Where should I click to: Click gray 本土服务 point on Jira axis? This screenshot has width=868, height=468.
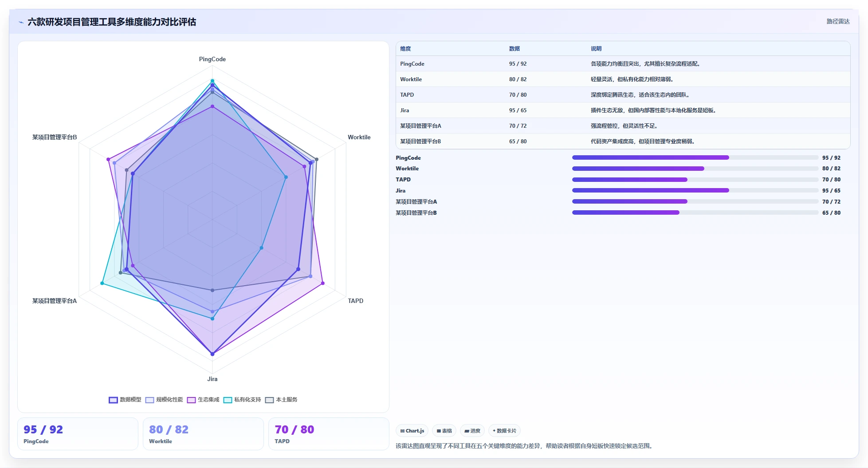[x=212, y=290]
